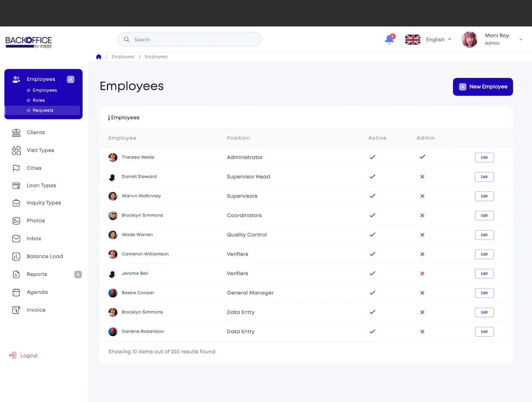Edit Darlene Robertson's record
This screenshot has width=532, height=402.
(x=484, y=332)
